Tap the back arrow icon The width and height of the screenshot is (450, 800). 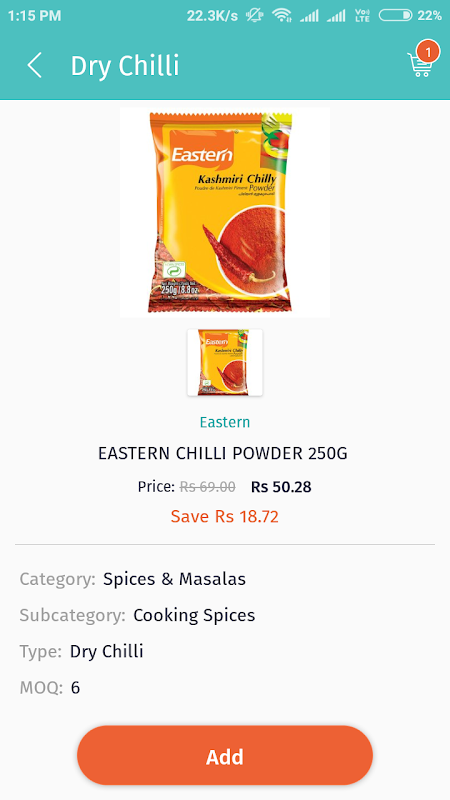35,66
